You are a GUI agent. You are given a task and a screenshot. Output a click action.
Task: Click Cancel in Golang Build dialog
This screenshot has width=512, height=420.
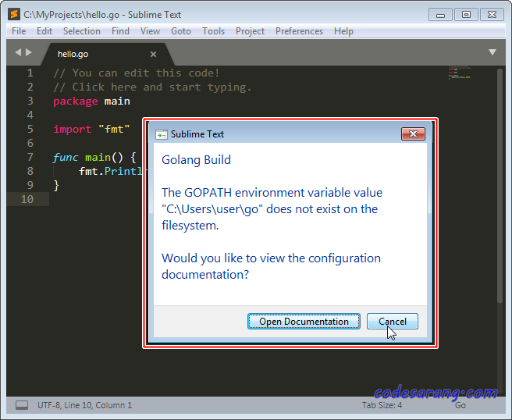[392, 322]
